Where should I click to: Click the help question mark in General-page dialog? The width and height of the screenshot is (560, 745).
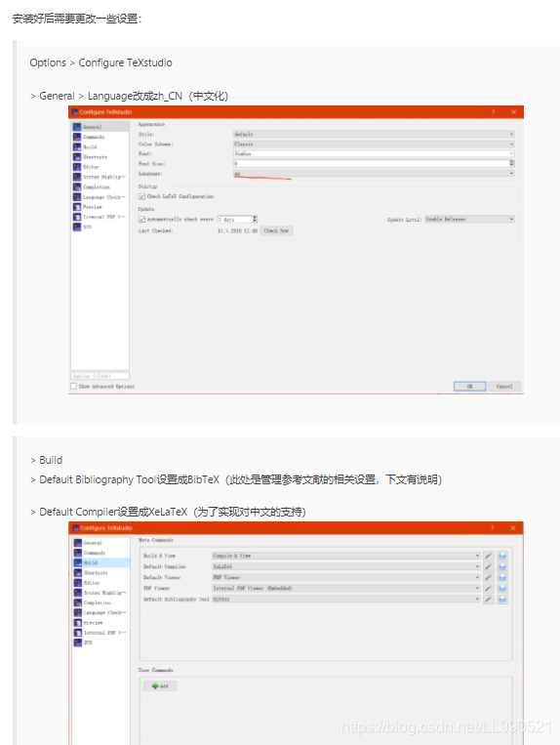(493, 112)
